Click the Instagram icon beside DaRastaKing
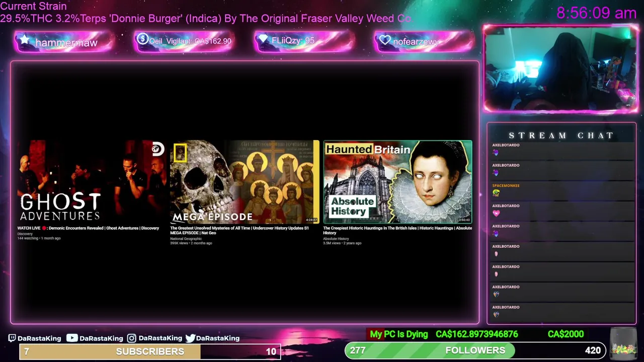 tap(131, 338)
